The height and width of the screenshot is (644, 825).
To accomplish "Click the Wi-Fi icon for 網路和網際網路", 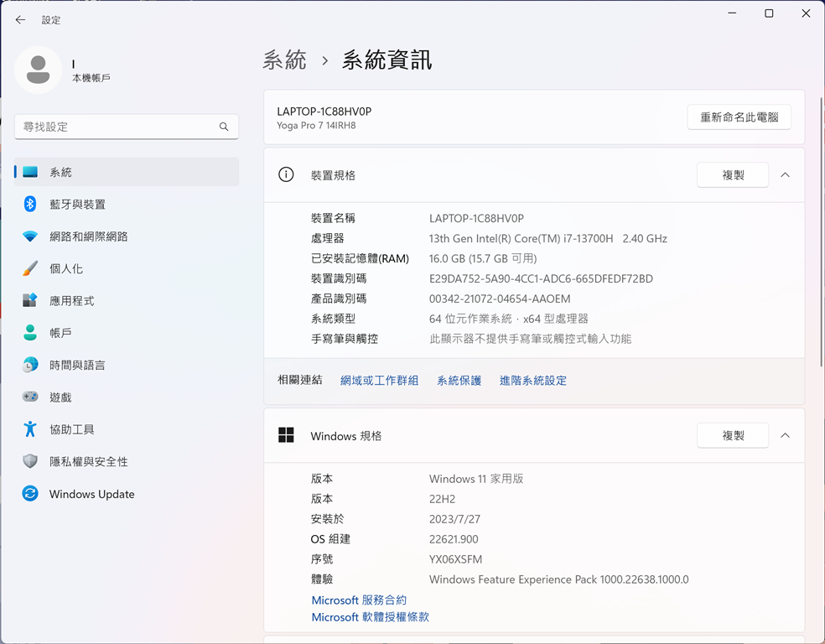I will point(30,236).
